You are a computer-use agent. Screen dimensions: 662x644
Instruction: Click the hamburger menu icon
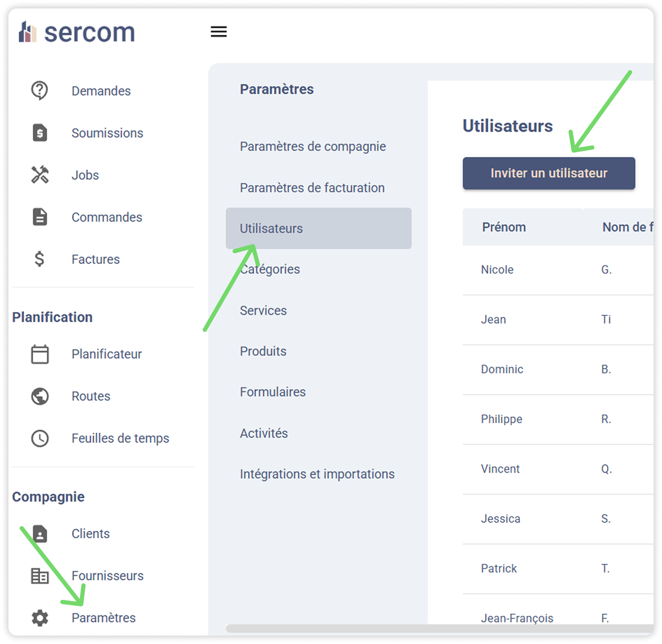click(x=218, y=32)
